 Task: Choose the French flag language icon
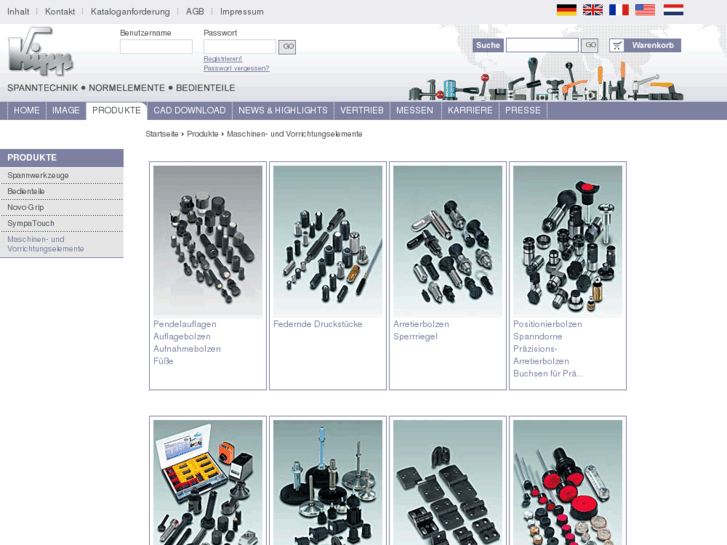tap(619, 10)
